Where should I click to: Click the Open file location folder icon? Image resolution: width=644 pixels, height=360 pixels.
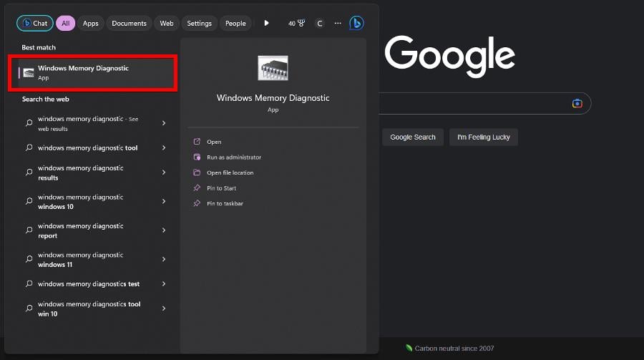tap(197, 172)
